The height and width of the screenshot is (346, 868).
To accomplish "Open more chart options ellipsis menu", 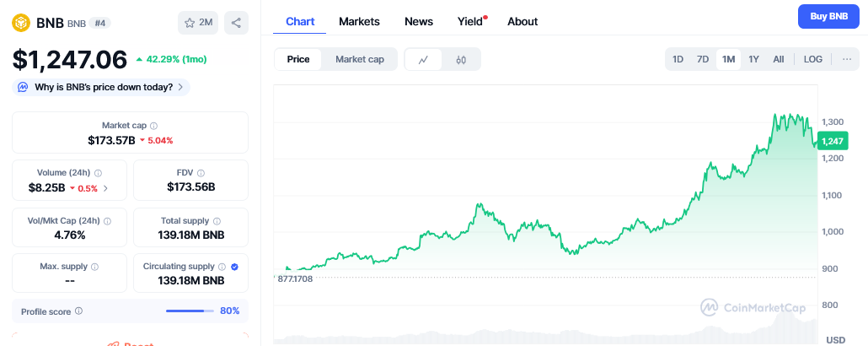I will pos(846,59).
